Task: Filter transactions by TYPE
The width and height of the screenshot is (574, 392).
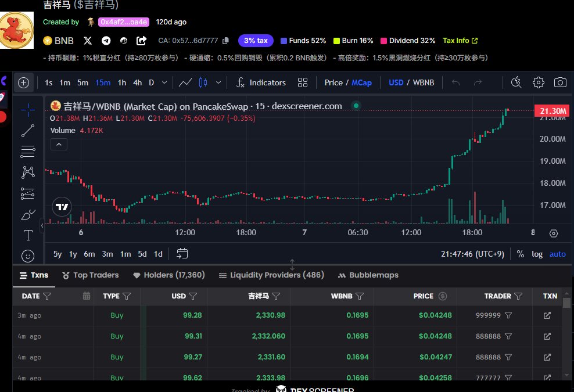Action: 127,296
